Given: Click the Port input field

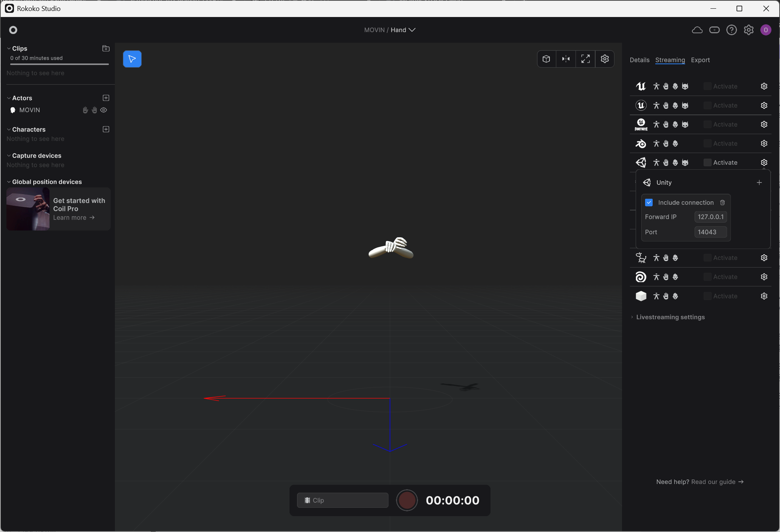Looking at the screenshot, I should point(710,232).
